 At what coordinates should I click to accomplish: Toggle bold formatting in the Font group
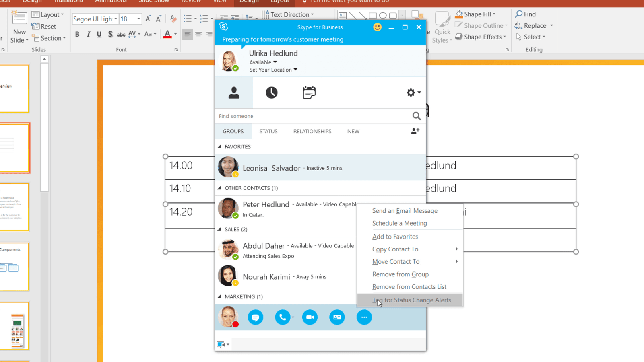click(77, 34)
